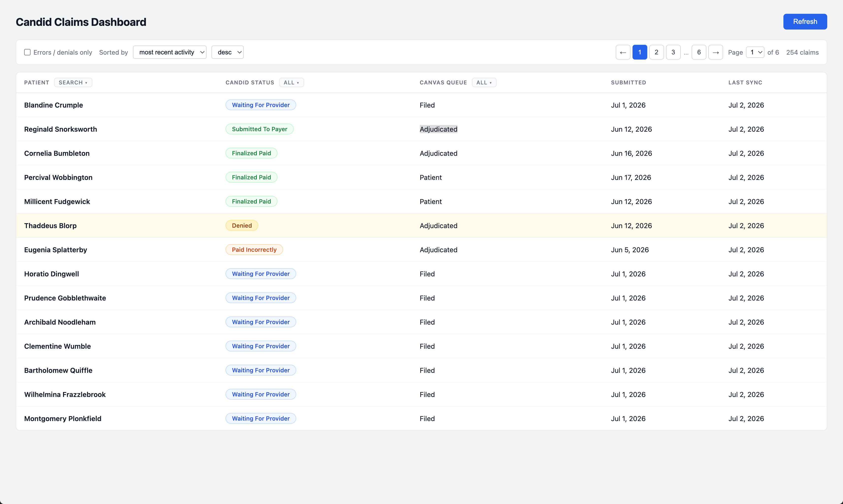Viewport: 843px width, 504px height.
Task: Enable the Errors / denials only checkbox
Action: pos(27,52)
